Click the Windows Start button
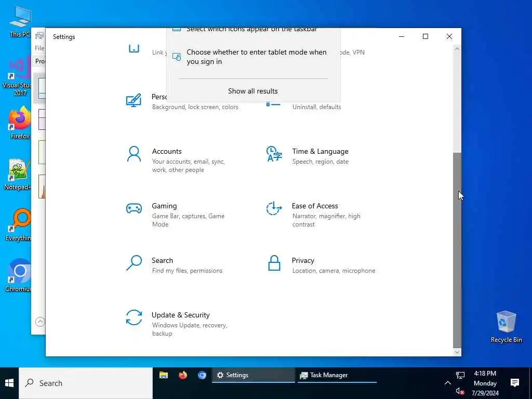Image resolution: width=532 pixels, height=399 pixels. (x=9, y=383)
